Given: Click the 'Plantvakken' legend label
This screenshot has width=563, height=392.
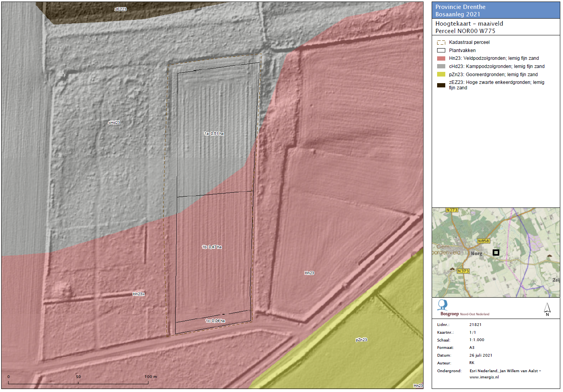Looking at the screenshot, I should tap(462, 51).
